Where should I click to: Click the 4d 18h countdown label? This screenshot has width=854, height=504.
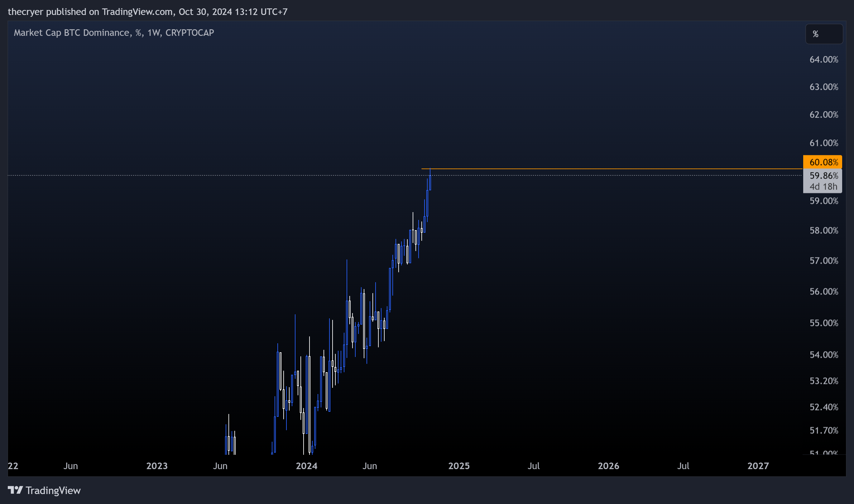[x=823, y=187]
